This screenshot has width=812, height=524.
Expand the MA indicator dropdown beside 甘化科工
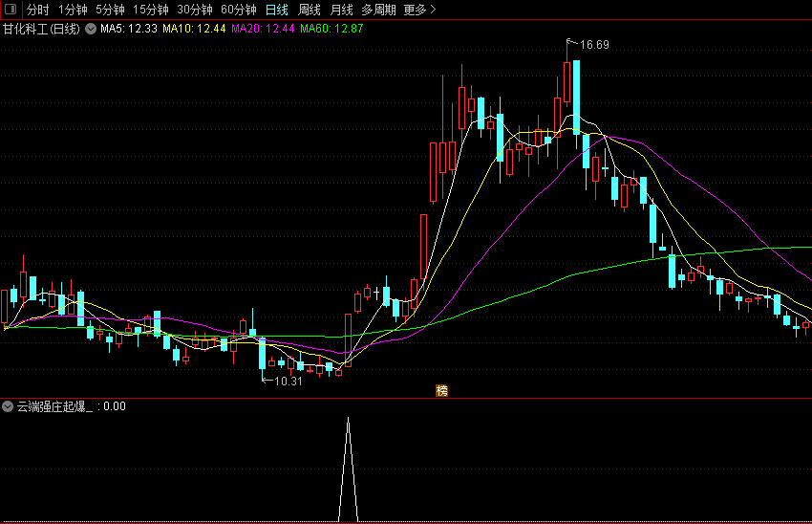click(91, 29)
